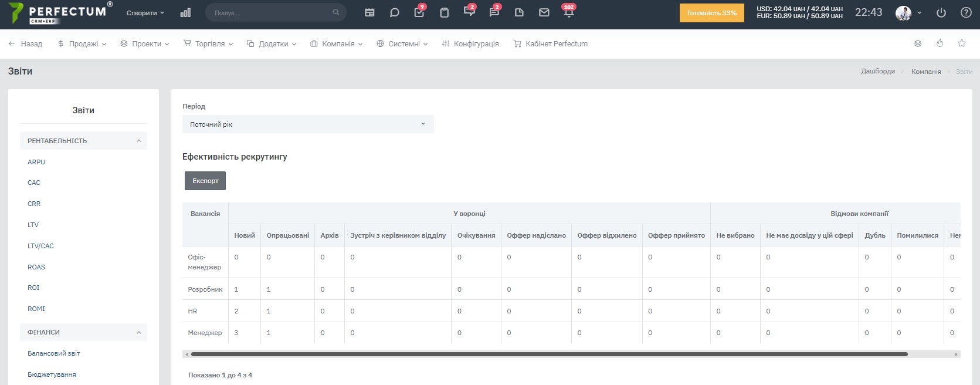Viewport: 980px width, 385px height.
Task: Expand the user profile chevron
Action: [x=919, y=13]
